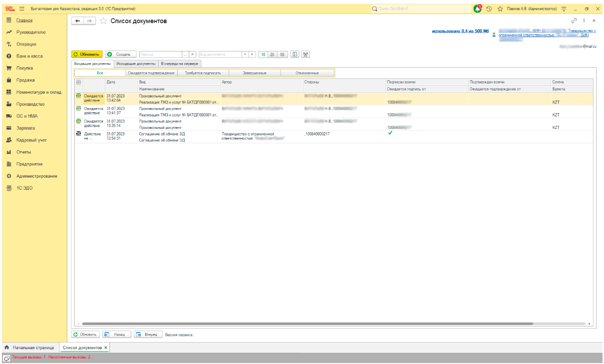
Task: Click the table header status column icon
Action: tap(78, 82)
